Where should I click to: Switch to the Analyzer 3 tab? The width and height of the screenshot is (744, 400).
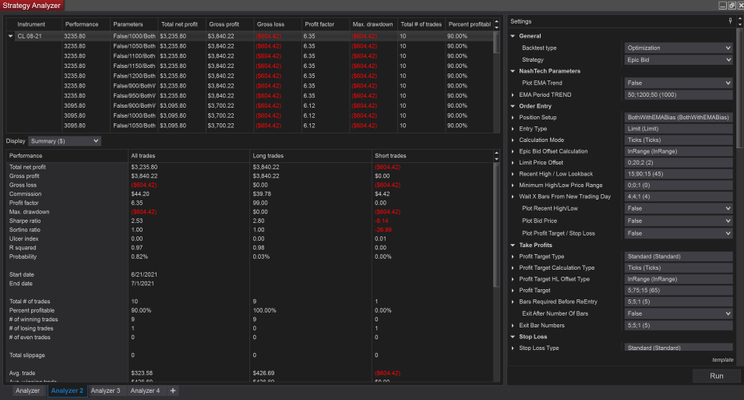pos(105,390)
